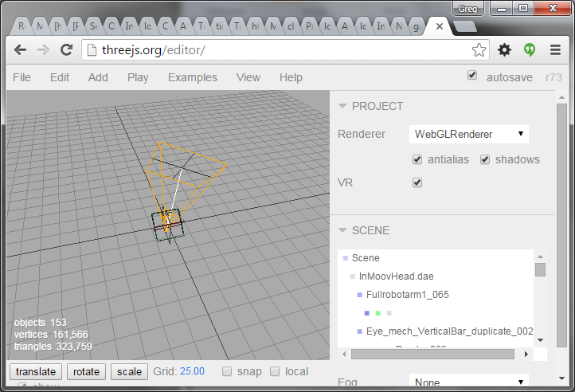Click the scale button
Image resolution: width=575 pixels, height=392 pixels.
pos(129,371)
